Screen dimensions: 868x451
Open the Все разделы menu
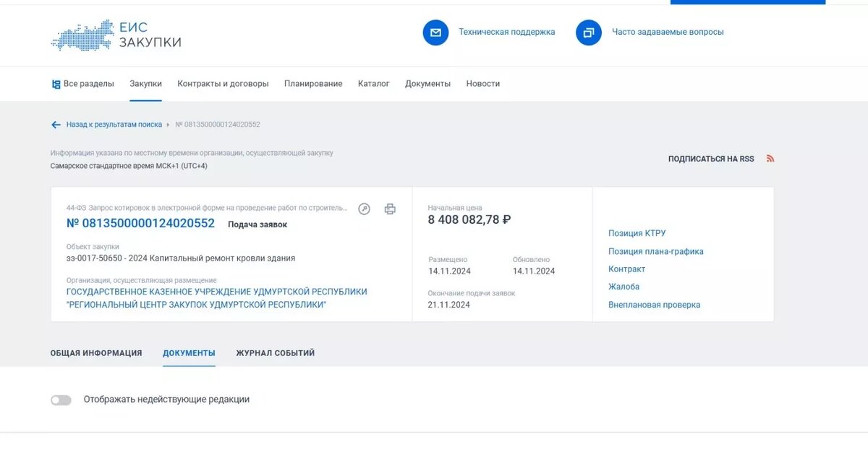[88, 83]
